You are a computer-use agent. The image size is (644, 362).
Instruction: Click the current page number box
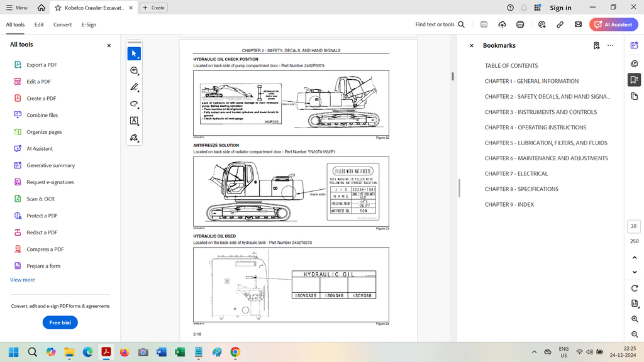(x=634, y=226)
